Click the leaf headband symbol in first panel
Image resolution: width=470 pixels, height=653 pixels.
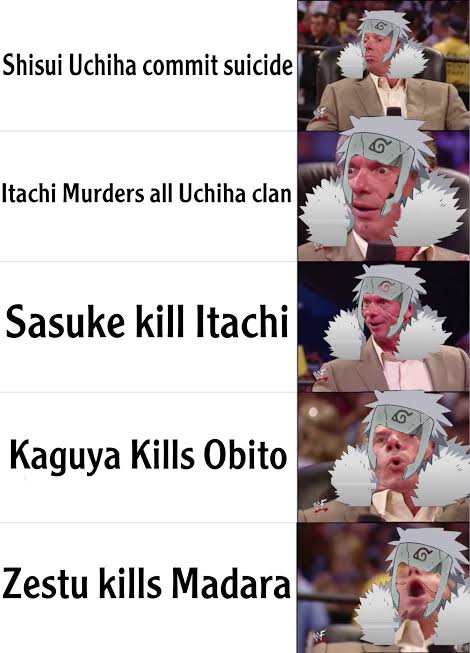coord(381,27)
